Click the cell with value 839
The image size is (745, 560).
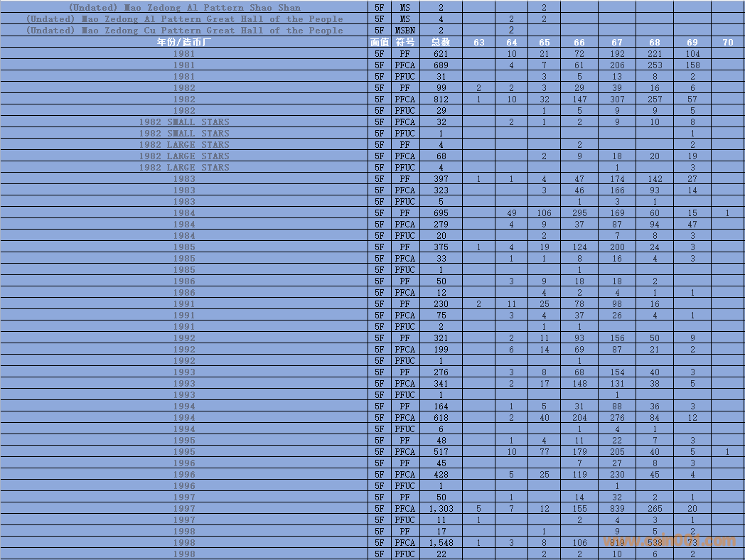coord(616,508)
